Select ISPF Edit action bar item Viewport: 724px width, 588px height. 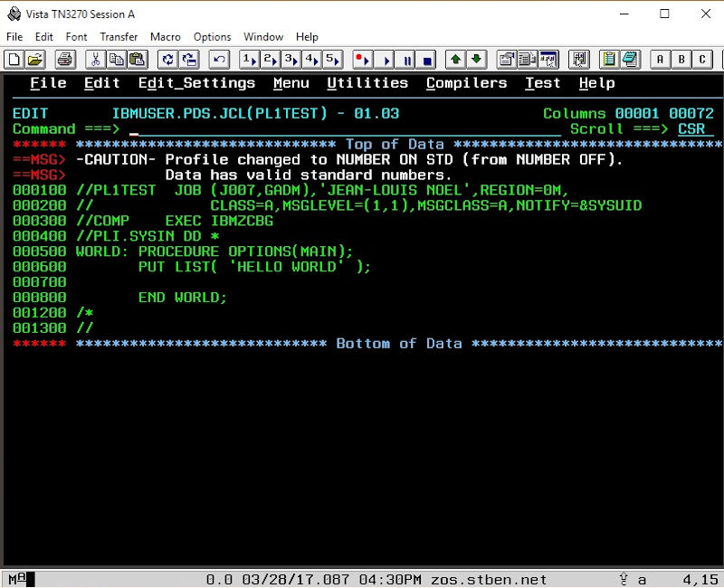[102, 83]
